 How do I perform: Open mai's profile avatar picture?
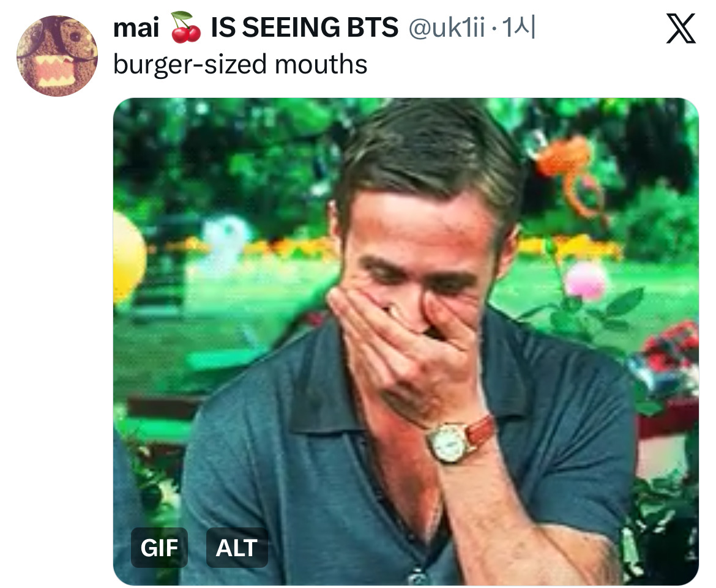point(57,56)
